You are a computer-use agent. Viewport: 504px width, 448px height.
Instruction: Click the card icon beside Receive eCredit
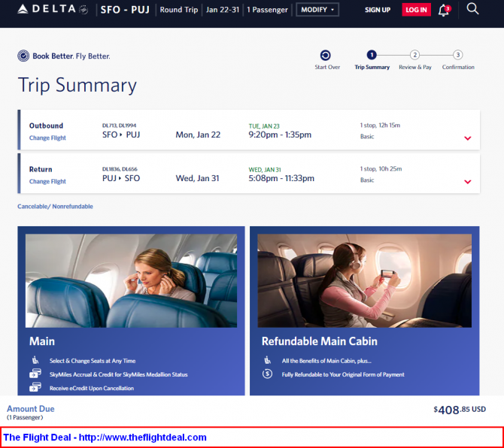click(35, 387)
